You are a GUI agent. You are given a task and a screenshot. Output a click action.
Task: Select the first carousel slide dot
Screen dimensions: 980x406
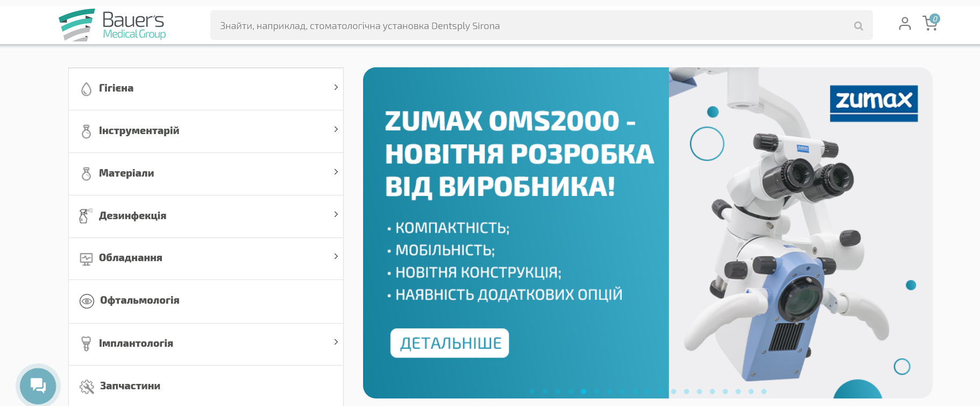(532, 391)
